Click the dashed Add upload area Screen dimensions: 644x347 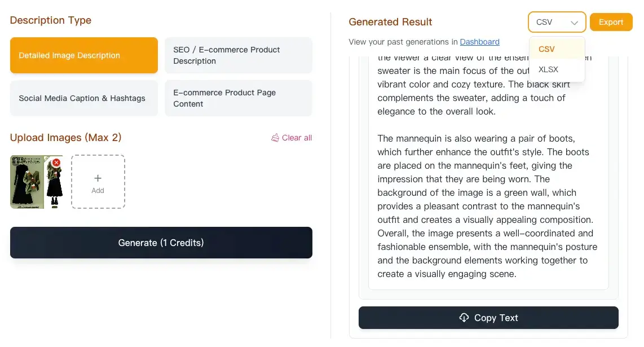[98, 182]
